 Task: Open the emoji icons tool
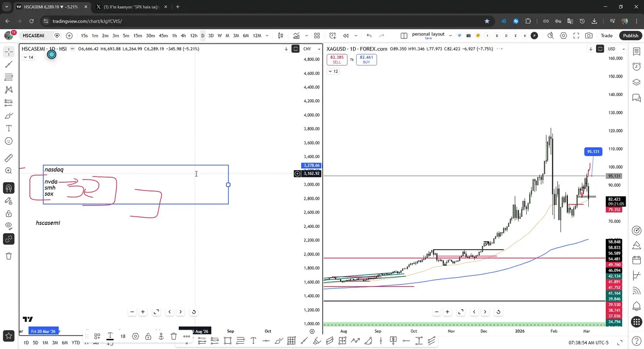[9, 141]
